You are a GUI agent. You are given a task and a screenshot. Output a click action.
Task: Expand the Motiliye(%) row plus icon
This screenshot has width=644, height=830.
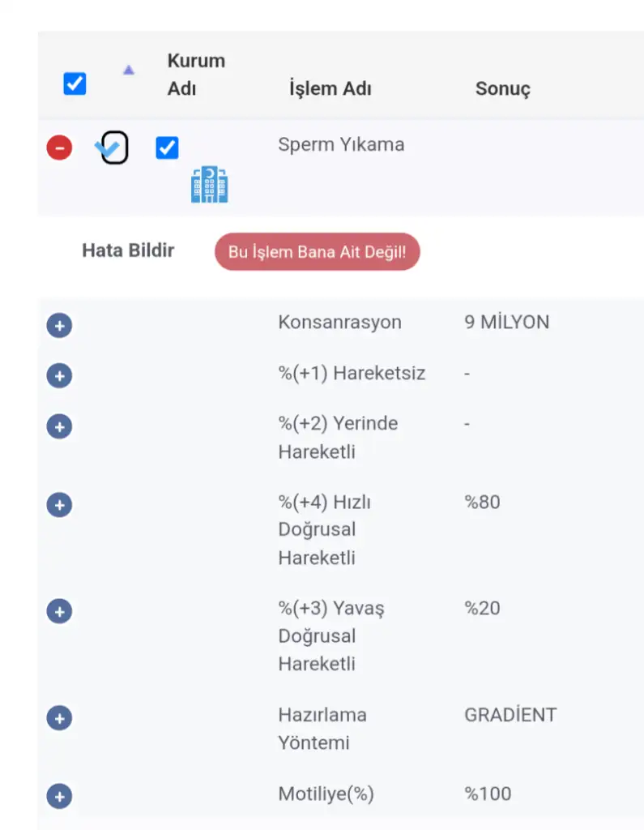tap(59, 797)
